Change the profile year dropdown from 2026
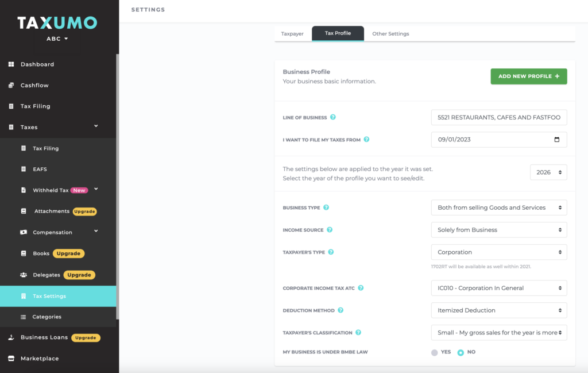Image resolution: width=588 pixels, height=373 pixels. [x=548, y=172]
